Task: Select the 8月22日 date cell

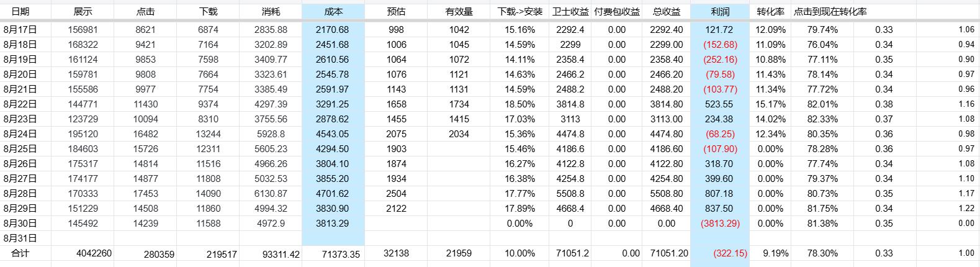Action: 20,104
